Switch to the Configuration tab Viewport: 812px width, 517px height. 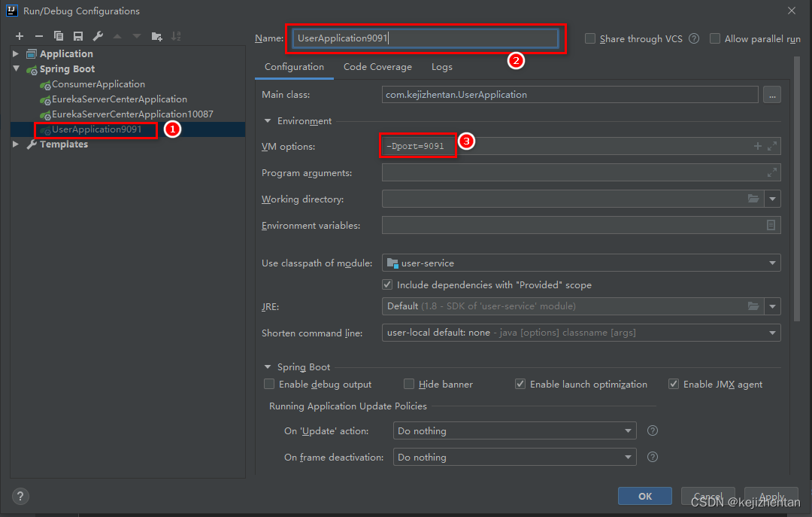click(294, 67)
